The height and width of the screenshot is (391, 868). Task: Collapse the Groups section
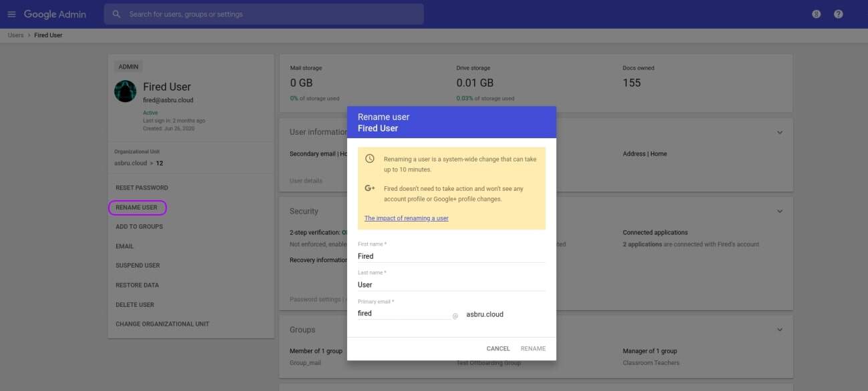(779, 329)
